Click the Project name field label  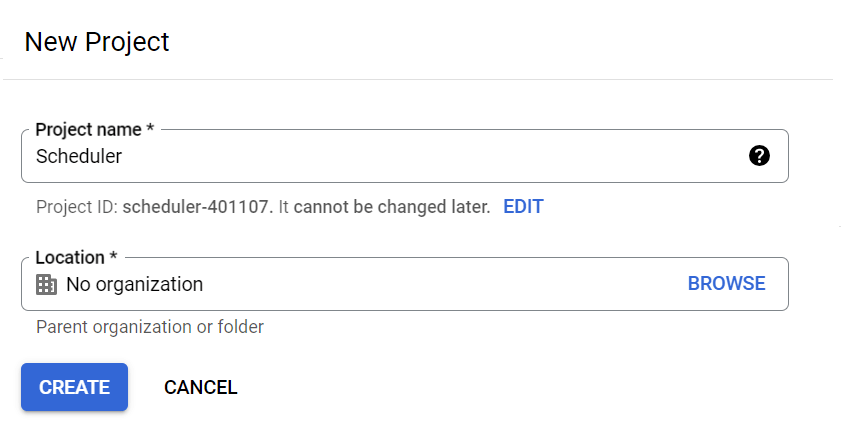coord(88,130)
